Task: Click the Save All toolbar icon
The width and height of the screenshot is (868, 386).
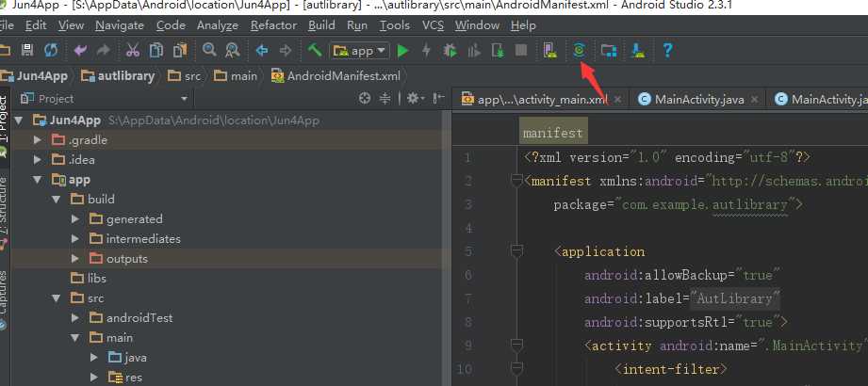Action: 26,51
